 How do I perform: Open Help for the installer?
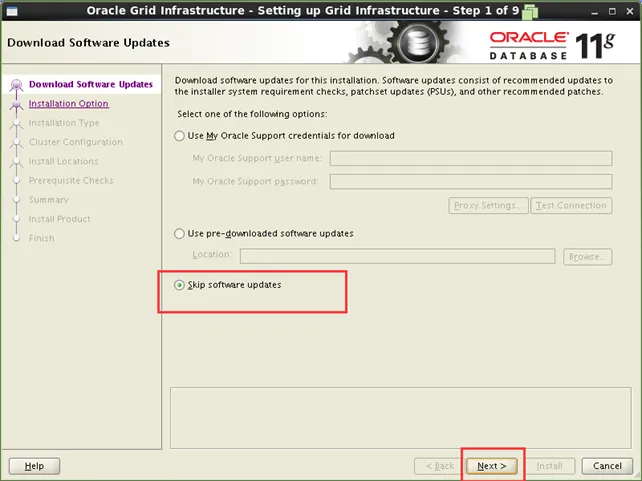[x=34, y=466]
